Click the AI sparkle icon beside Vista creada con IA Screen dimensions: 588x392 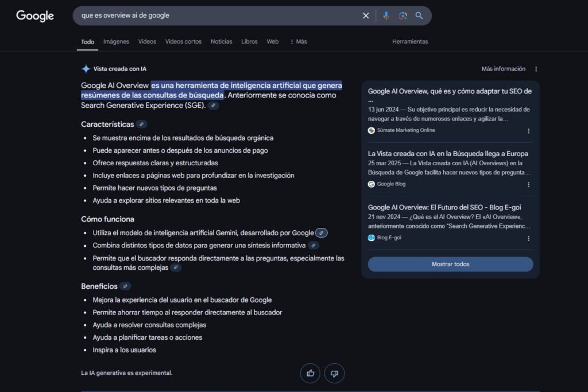tap(86, 69)
